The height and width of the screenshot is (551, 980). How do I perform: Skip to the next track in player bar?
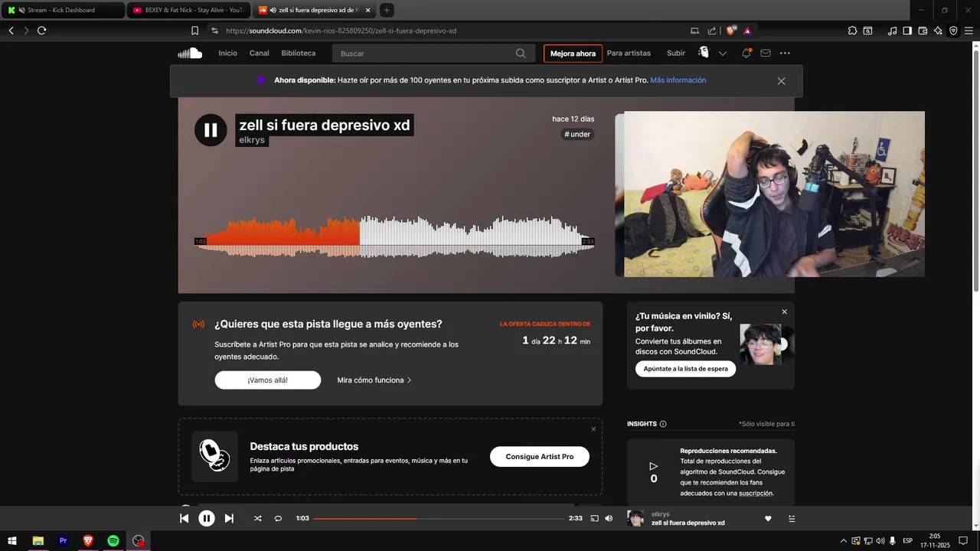(229, 518)
